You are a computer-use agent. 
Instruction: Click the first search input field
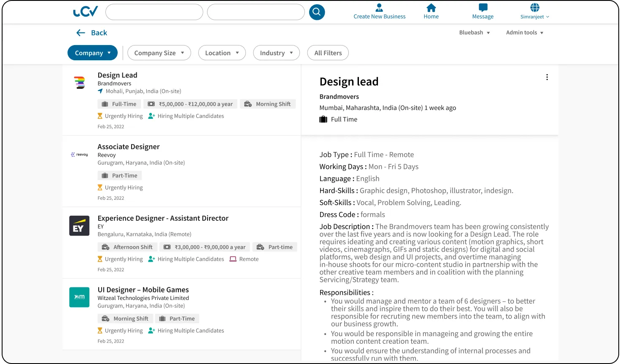[154, 12]
